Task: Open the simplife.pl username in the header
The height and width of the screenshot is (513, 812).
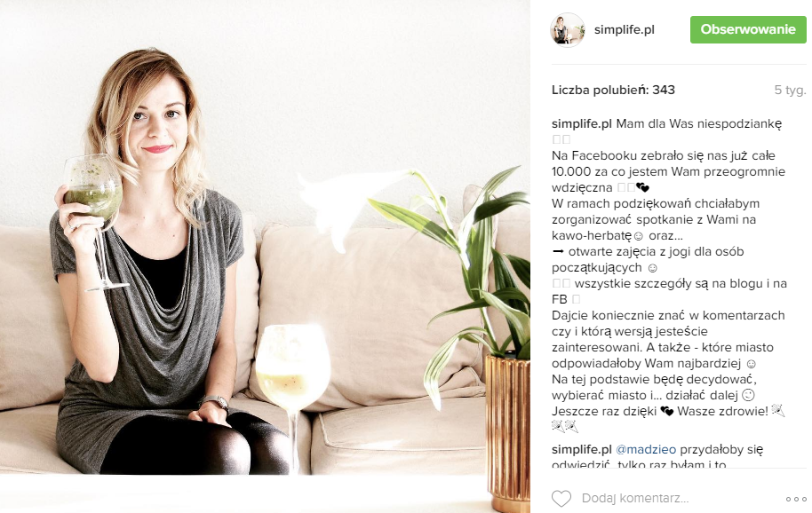Action: [x=624, y=29]
